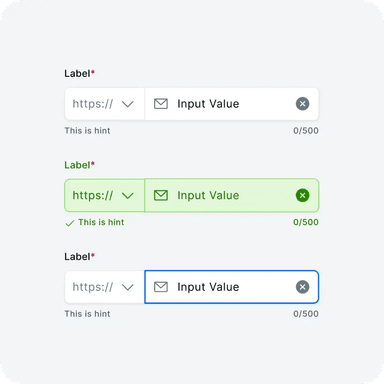The width and height of the screenshot is (384, 384).
Task: Click the top field's black Label text
Action: pyautogui.click(x=77, y=73)
